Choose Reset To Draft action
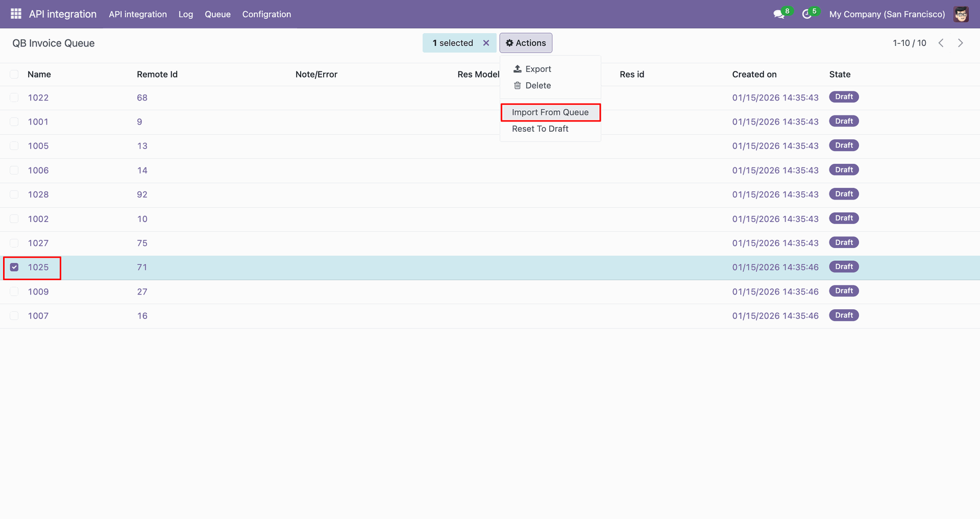 [540, 129]
